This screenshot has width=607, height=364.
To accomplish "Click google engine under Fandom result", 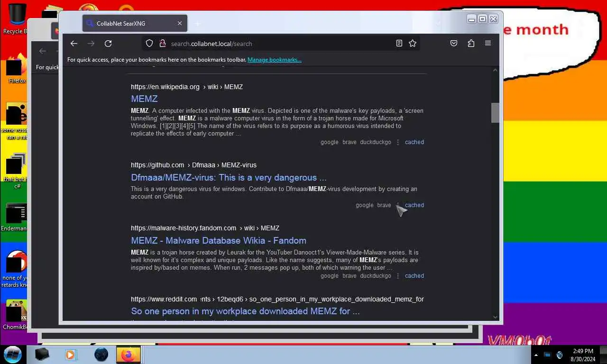I will click(x=330, y=276).
